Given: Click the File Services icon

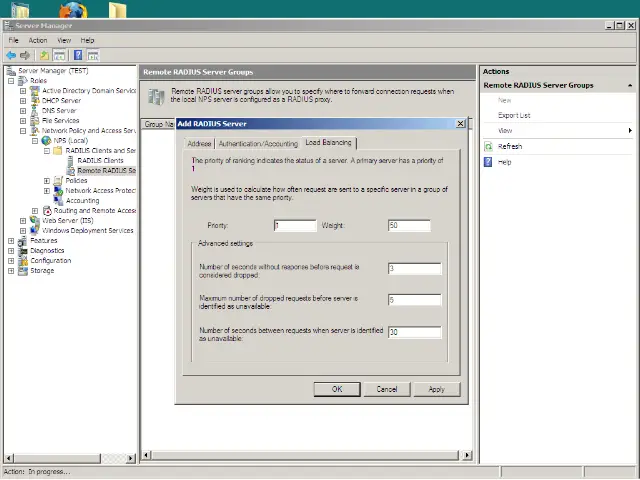Looking at the screenshot, I should pyautogui.click(x=35, y=120).
